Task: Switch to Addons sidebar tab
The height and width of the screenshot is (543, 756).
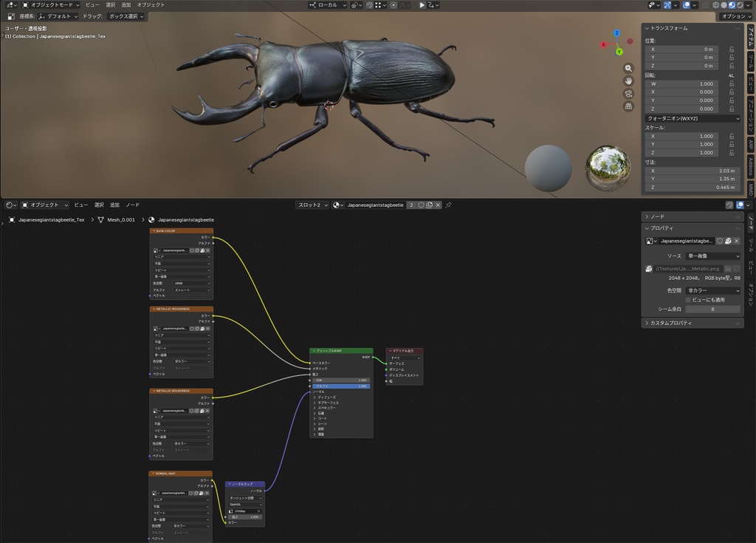Action: pos(751,166)
